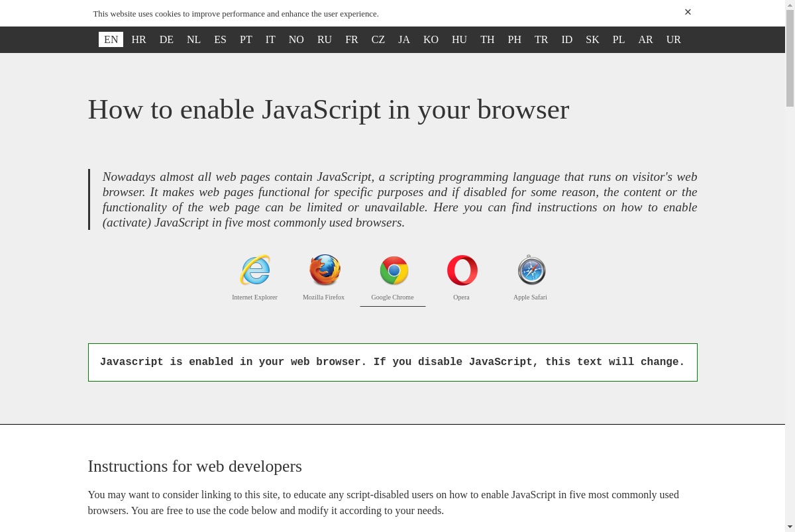Viewport: 795px width, 532px height.
Task: Click the scrollbar down arrow
Action: click(x=790, y=527)
